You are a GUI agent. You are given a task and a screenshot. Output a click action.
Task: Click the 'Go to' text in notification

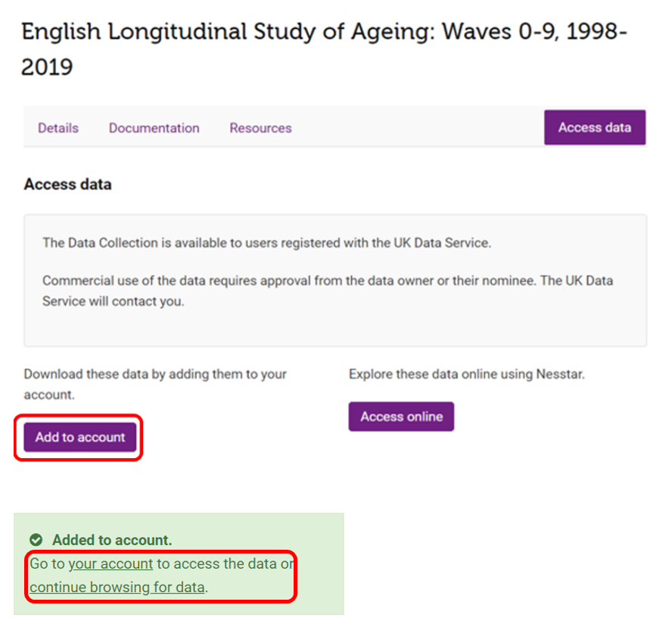47,563
